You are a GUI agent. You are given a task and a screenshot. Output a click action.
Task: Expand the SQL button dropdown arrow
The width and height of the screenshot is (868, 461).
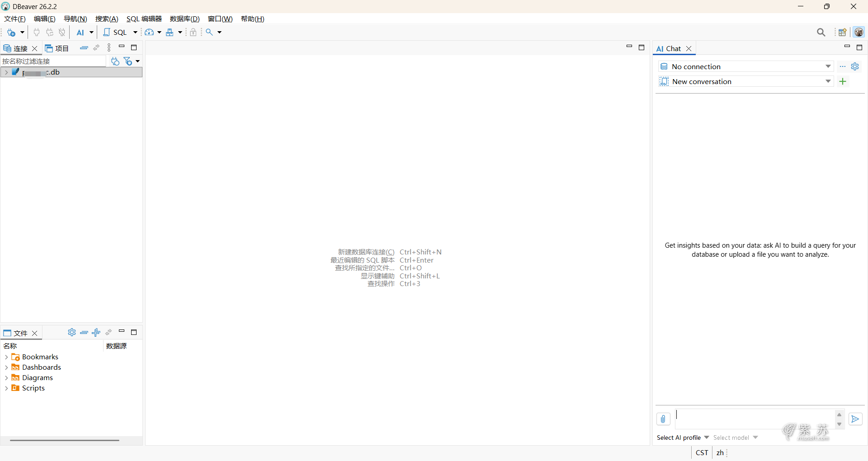pyautogui.click(x=135, y=33)
